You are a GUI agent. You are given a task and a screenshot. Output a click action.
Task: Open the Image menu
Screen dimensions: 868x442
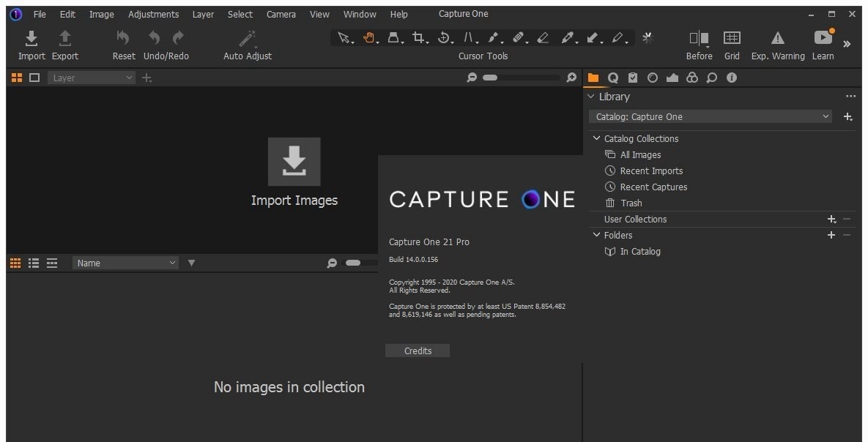[102, 14]
